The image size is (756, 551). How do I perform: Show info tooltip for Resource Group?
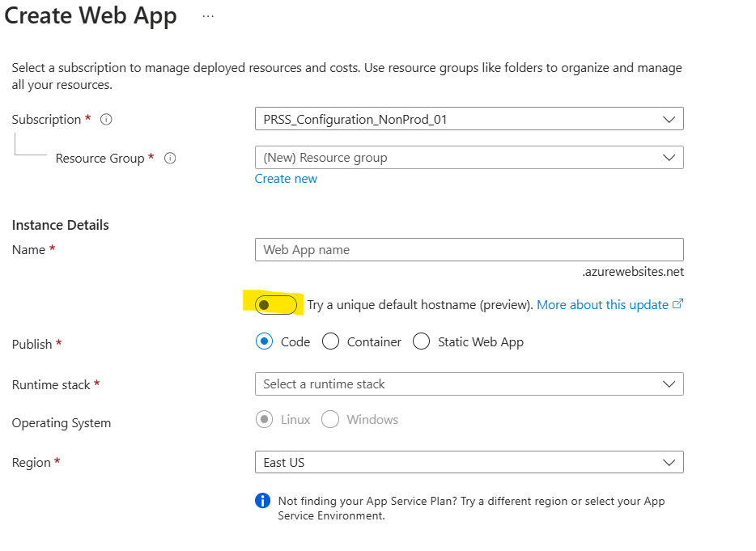point(170,158)
